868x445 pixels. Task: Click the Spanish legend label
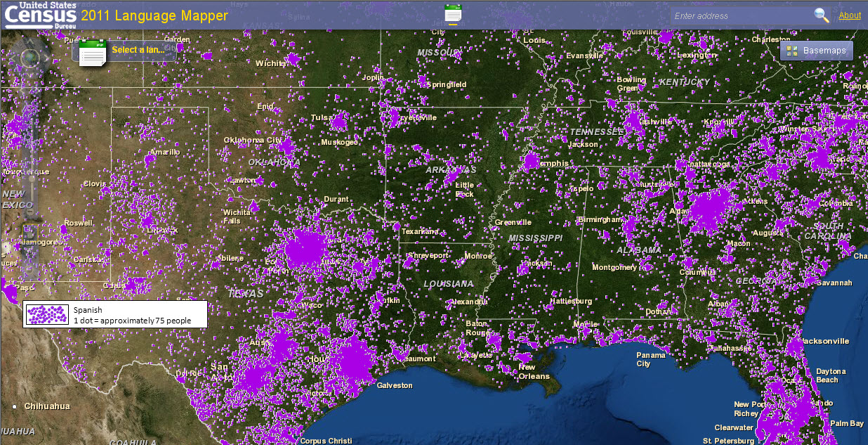[x=88, y=309]
